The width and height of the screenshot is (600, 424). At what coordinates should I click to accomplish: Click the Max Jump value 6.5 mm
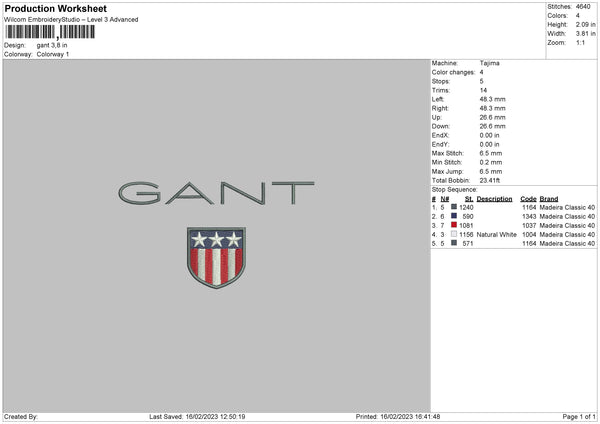pos(491,171)
